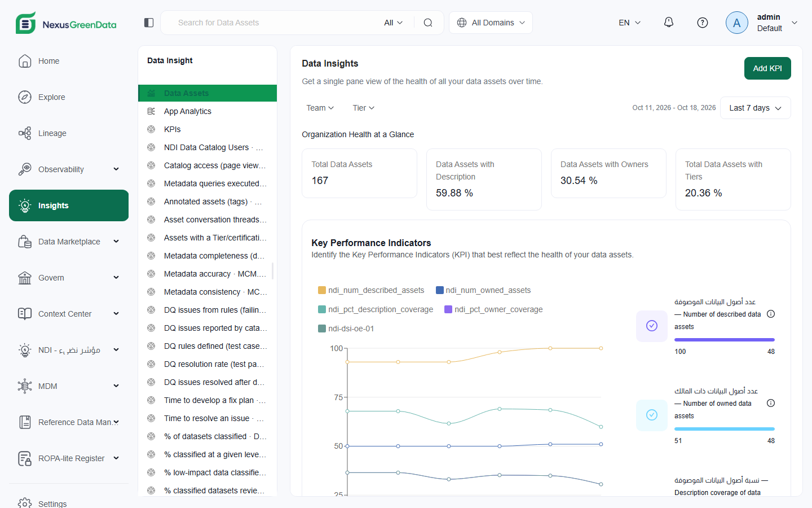Viewport: 812px width, 508px height.
Task: Click the NDI sidebar lightbulb icon
Action: click(25, 350)
